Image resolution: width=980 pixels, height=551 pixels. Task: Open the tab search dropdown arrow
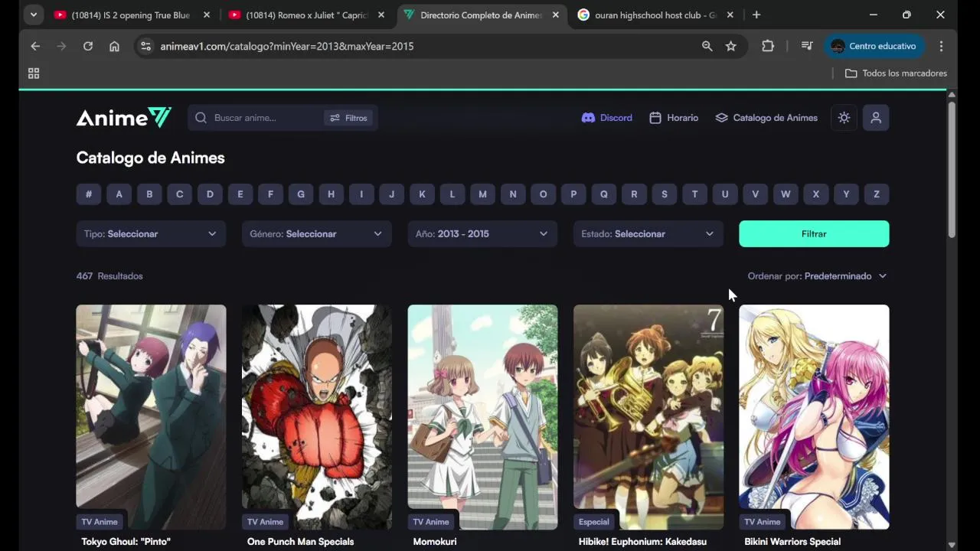tap(33, 15)
